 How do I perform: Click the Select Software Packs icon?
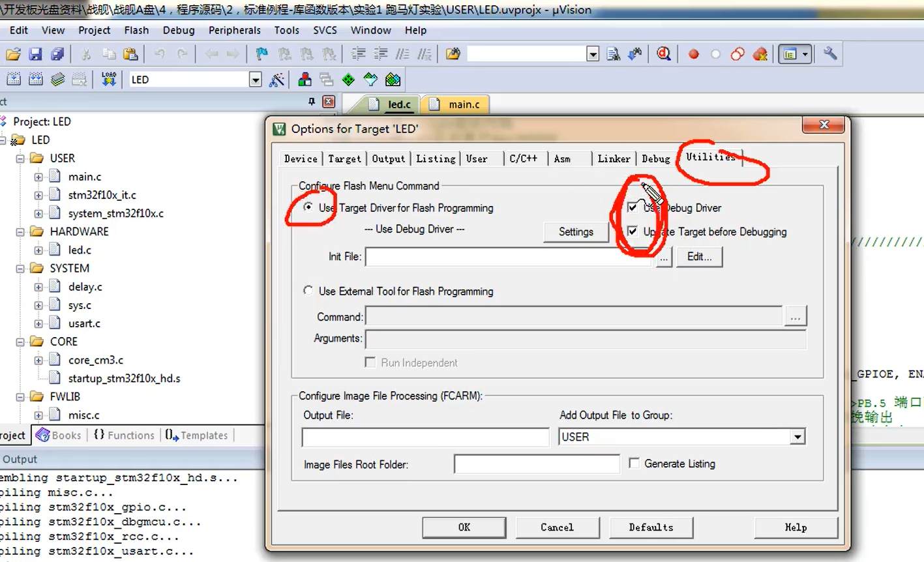tap(370, 80)
